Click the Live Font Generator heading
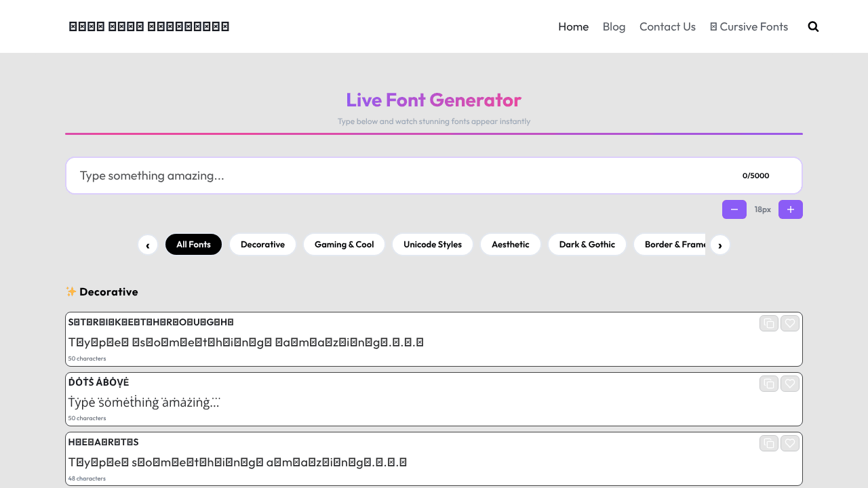This screenshot has width=868, height=488. point(434,100)
